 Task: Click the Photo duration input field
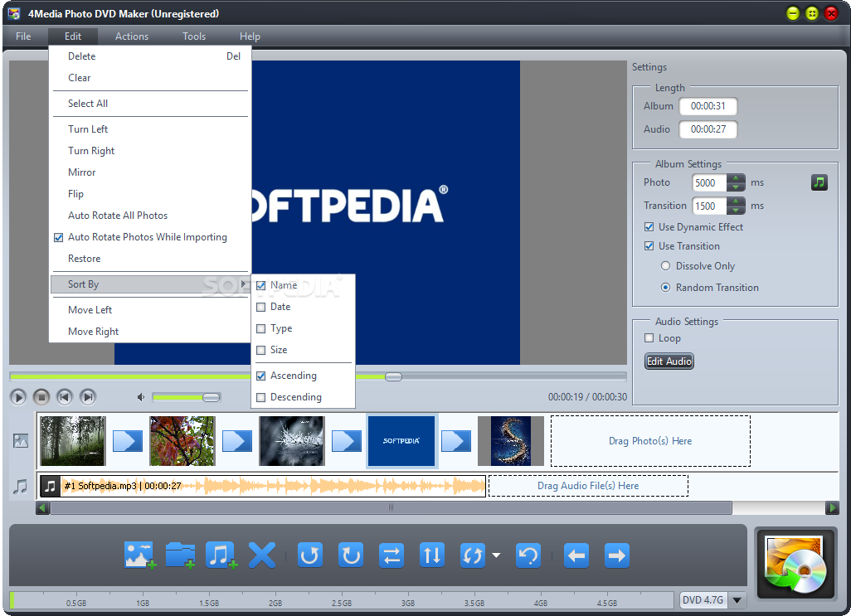point(709,182)
